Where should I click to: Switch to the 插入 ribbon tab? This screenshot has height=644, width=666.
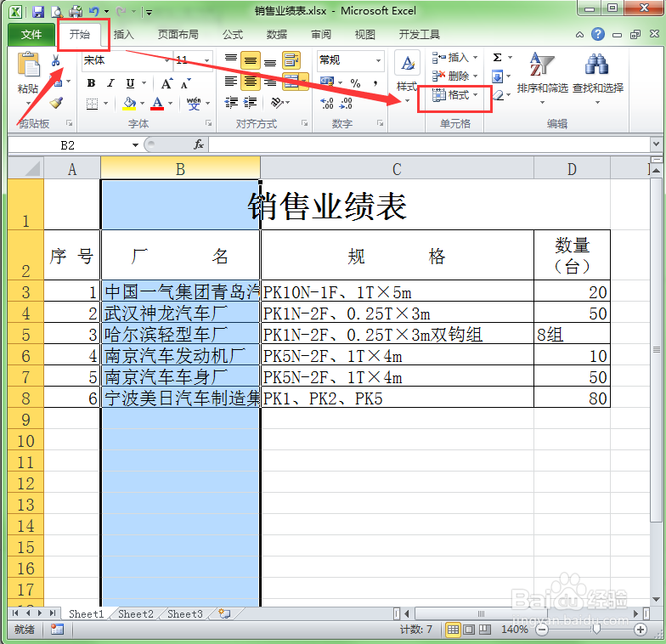(x=124, y=34)
